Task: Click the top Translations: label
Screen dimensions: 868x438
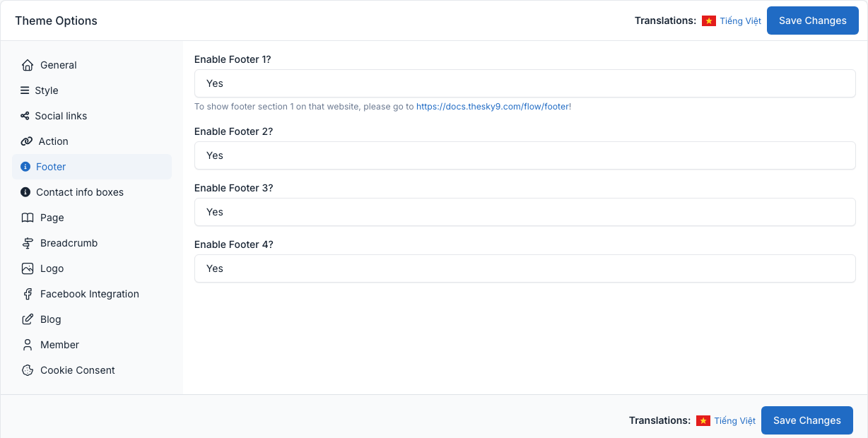Action: pos(665,20)
